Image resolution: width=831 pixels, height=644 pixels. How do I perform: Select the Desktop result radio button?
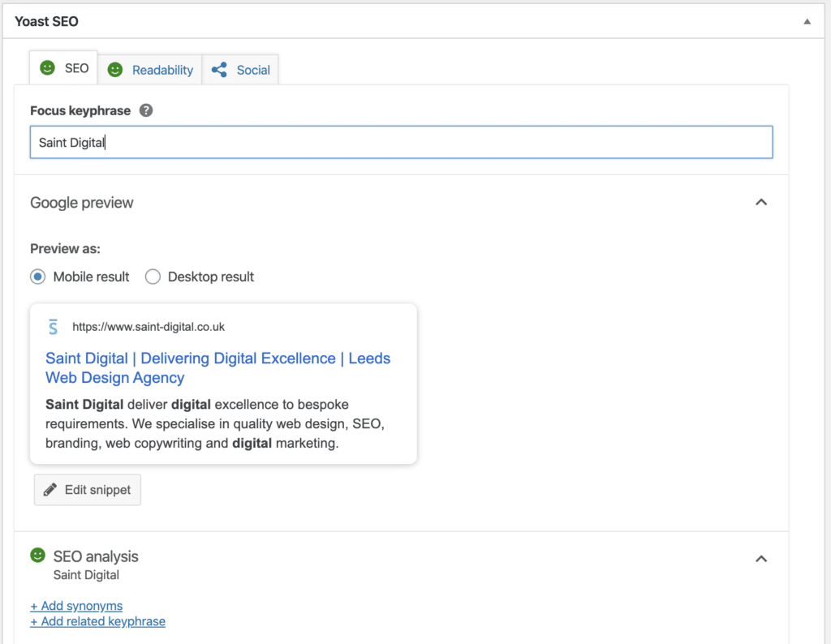click(153, 277)
